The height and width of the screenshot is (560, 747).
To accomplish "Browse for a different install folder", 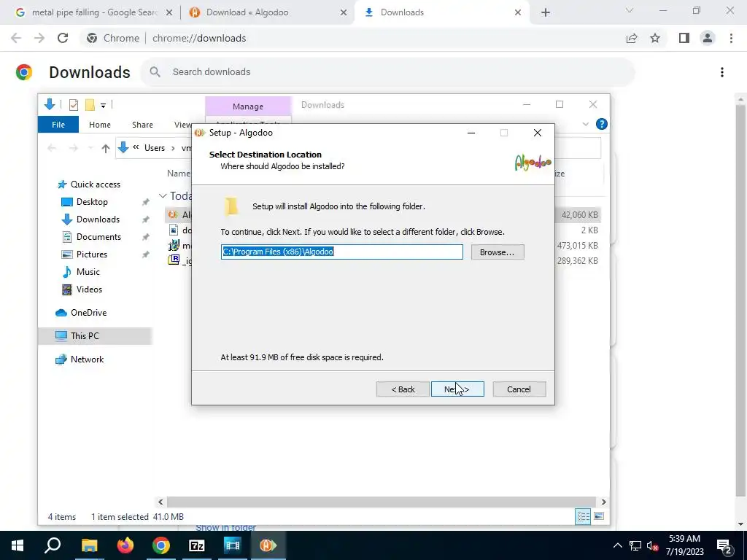I will pyautogui.click(x=498, y=252).
